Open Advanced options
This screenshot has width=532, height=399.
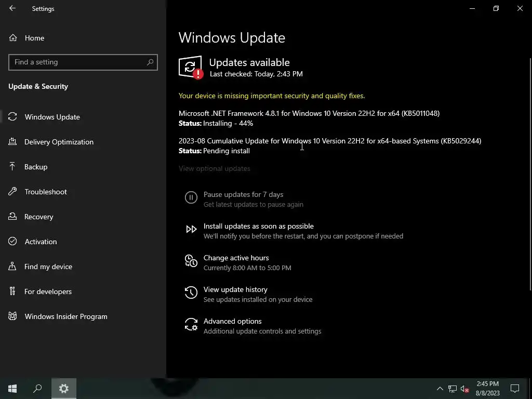point(232,321)
